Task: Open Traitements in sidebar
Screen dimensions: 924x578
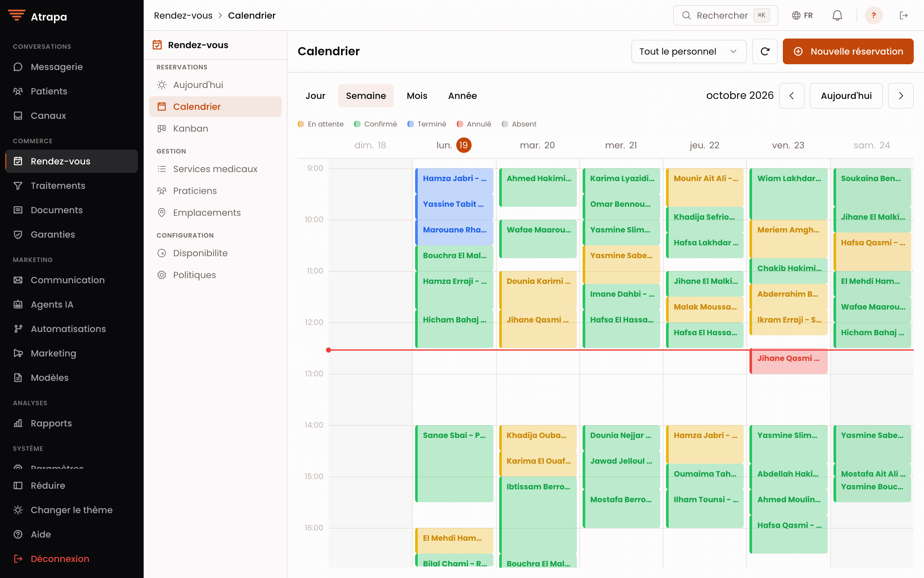Action: point(72,186)
